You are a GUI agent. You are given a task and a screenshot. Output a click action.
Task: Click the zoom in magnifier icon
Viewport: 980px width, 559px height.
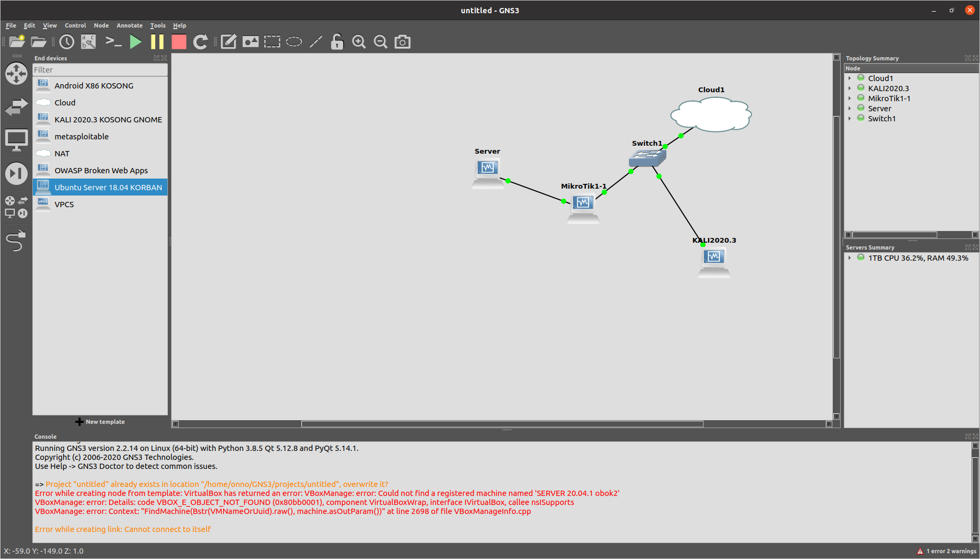tap(359, 42)
